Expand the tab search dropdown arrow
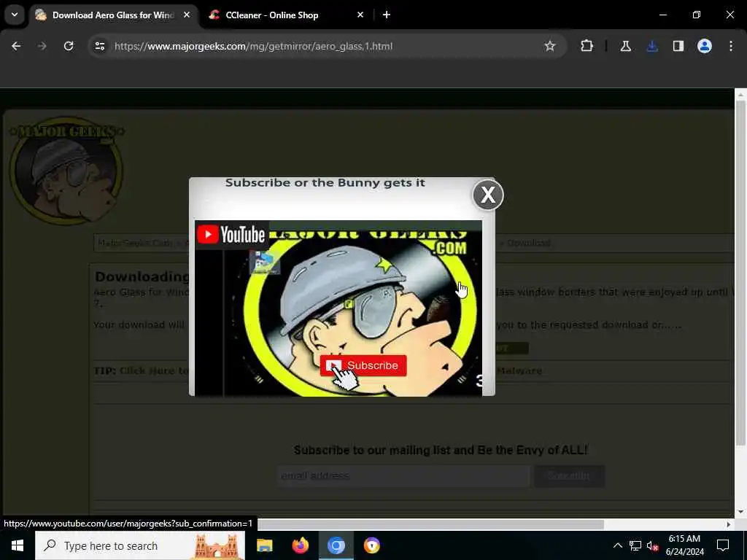 15,15
